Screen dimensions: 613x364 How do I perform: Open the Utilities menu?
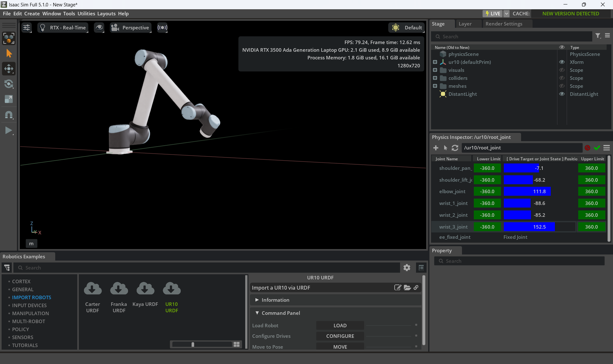click(x=86, y=13)
